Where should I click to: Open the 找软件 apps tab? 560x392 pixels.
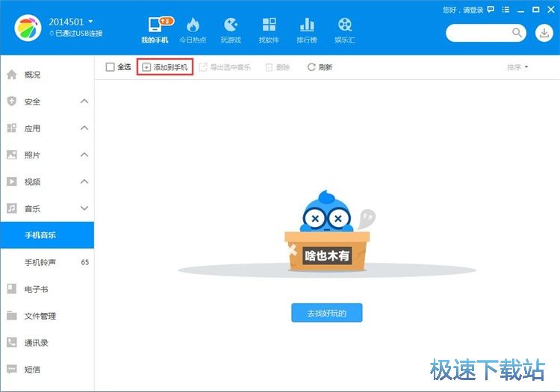(269, 30)
